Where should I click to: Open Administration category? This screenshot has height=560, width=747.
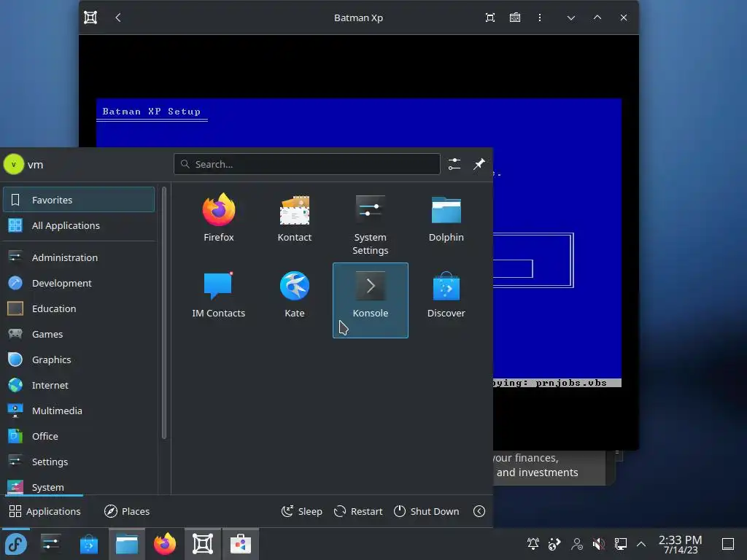click(x=79, y=257)
